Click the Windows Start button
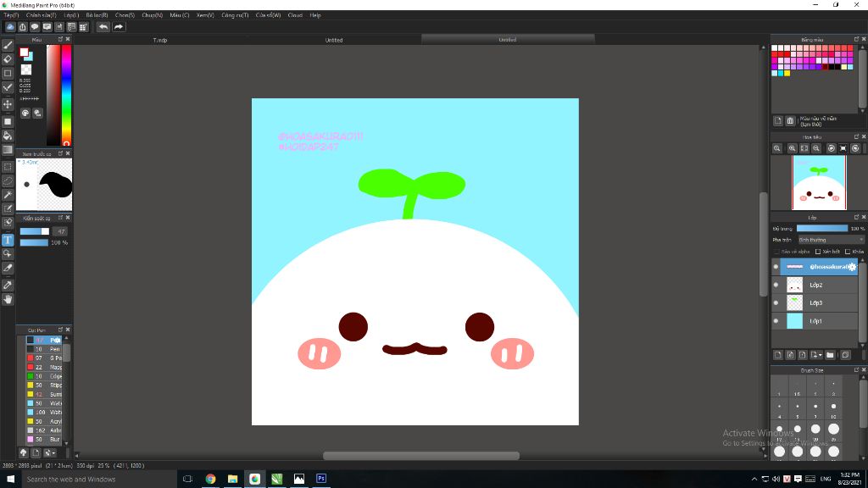Image resolution: width=868 pixels, height=488 pixels. (x=10, y=480)
